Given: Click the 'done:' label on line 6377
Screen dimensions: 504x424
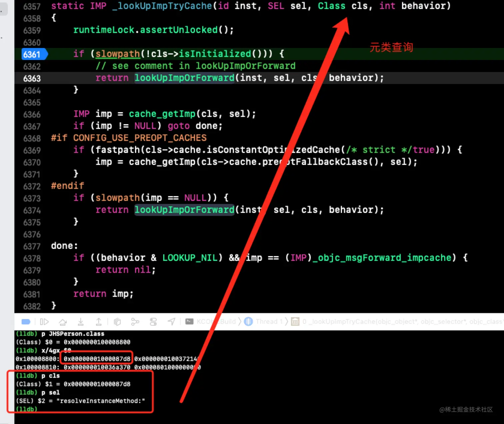Looking at the screenshot, I should tap(64, 246).
